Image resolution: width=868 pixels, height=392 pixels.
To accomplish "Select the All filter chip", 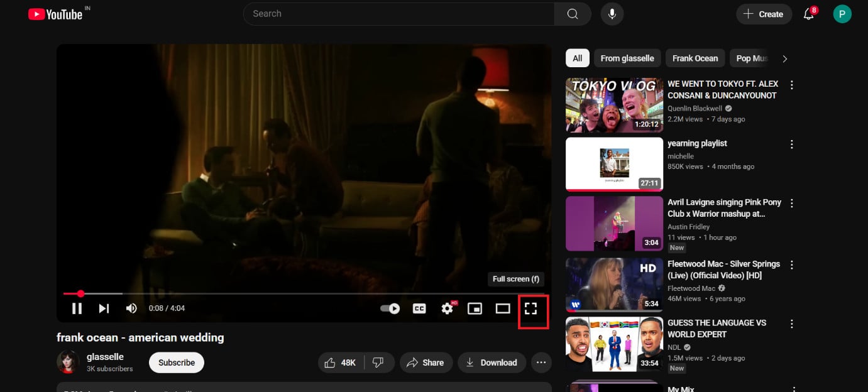I will pos(577,58).
